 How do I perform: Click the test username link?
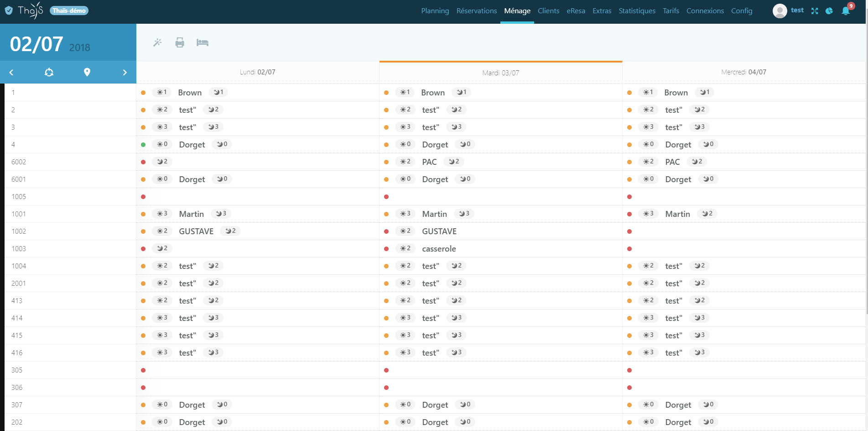point(797,10)
